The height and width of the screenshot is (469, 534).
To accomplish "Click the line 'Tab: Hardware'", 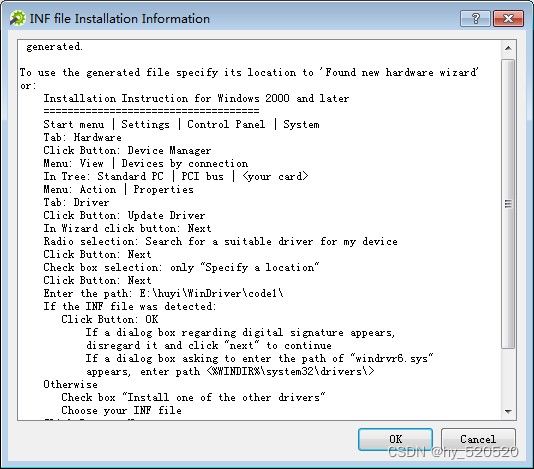I will [82, 138].
